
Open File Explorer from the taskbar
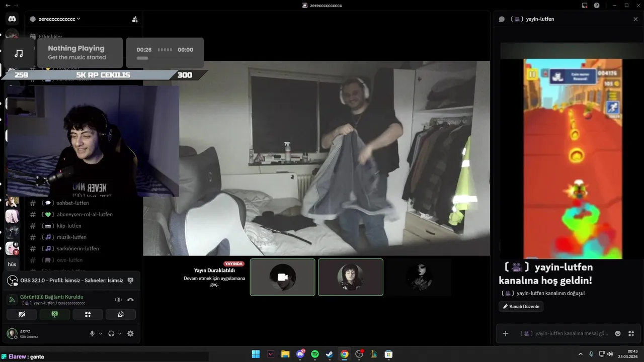coord(285,354)
